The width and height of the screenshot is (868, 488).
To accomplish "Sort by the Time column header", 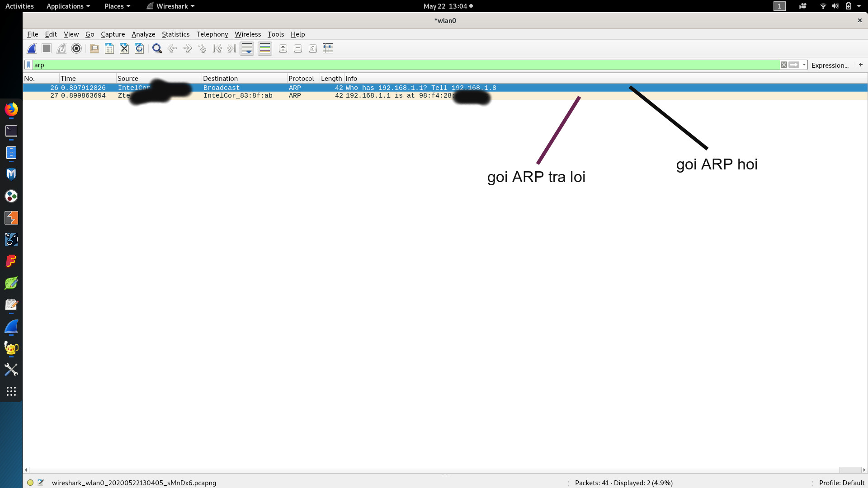I will (88, 79).
